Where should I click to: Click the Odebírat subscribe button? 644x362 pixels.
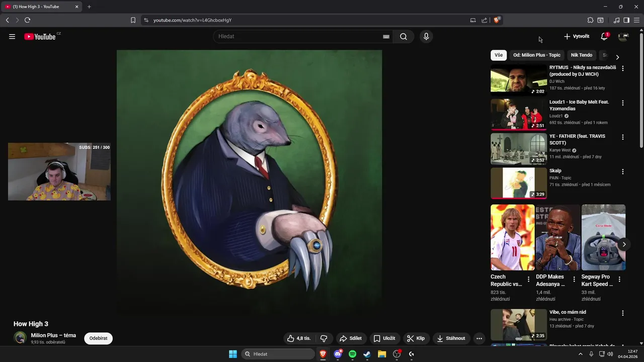(x=98, y=338)
